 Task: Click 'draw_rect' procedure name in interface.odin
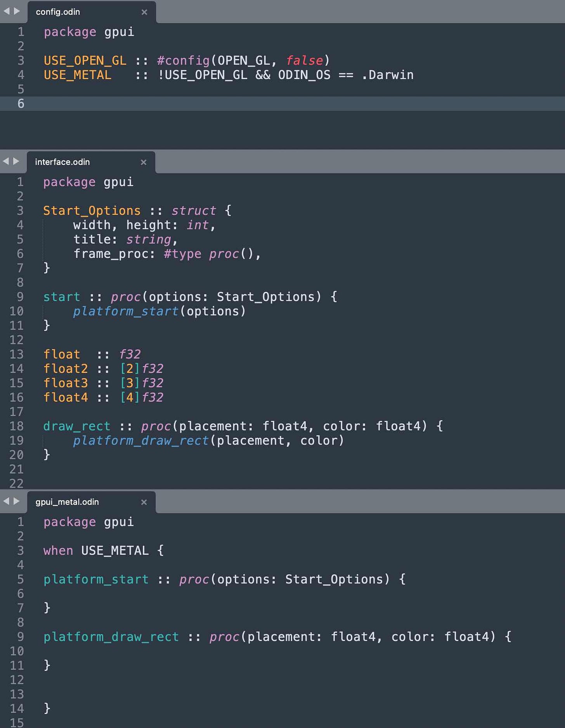tap(76, 426)
